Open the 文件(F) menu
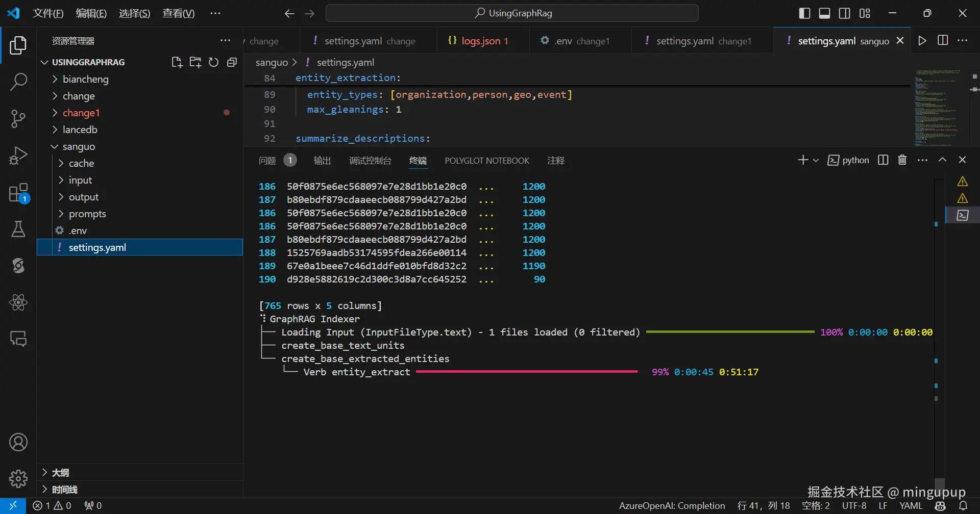 click(48, 13)
